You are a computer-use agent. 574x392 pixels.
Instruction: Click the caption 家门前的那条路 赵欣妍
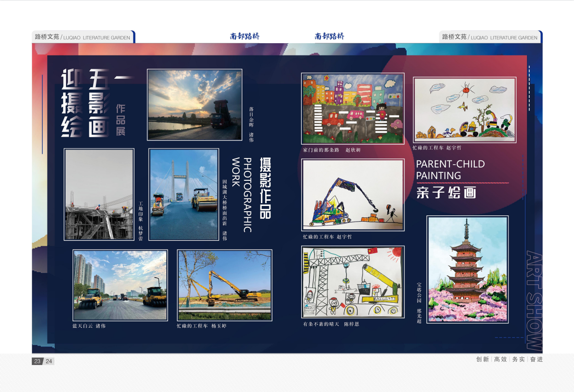(x=332, y=150)
